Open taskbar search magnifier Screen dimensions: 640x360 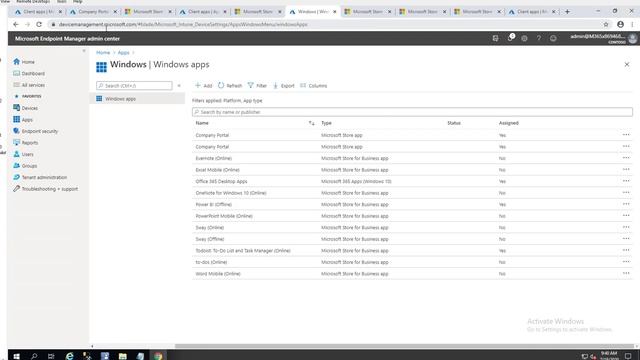point(34,356)
